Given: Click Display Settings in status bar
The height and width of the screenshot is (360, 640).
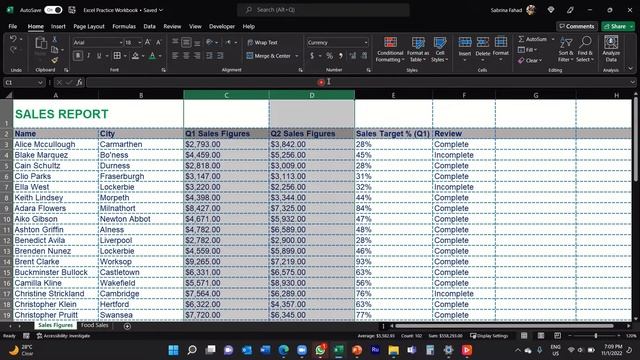Looking at the screenshot, I should click(489, 336).
